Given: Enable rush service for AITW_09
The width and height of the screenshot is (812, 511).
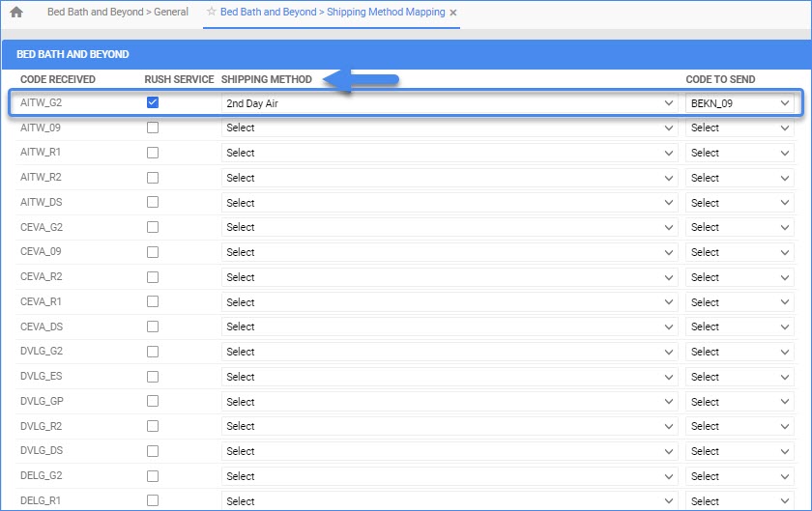Looking at the screenshot, I should point(153,128).
